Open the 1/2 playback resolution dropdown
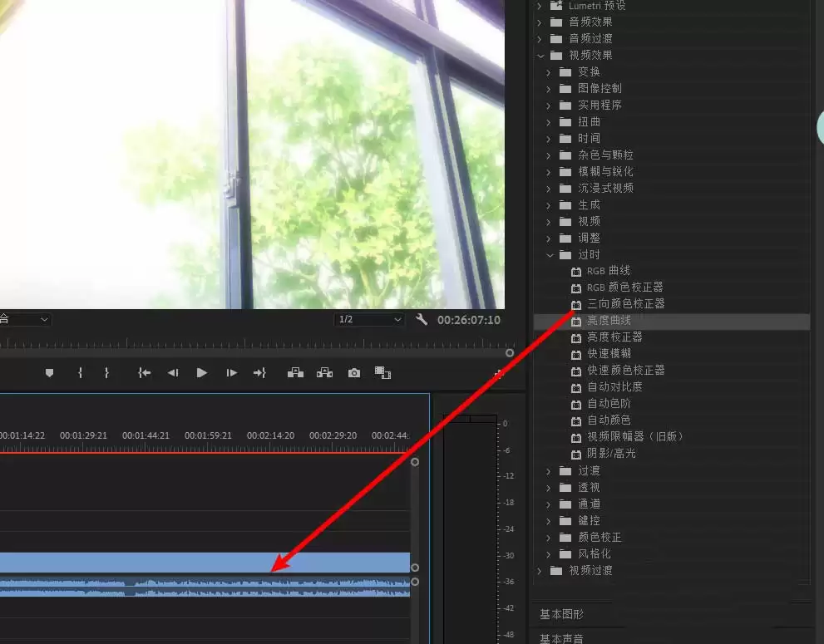The height and width of the screenshot is (644, 824). tap(369, 319)
